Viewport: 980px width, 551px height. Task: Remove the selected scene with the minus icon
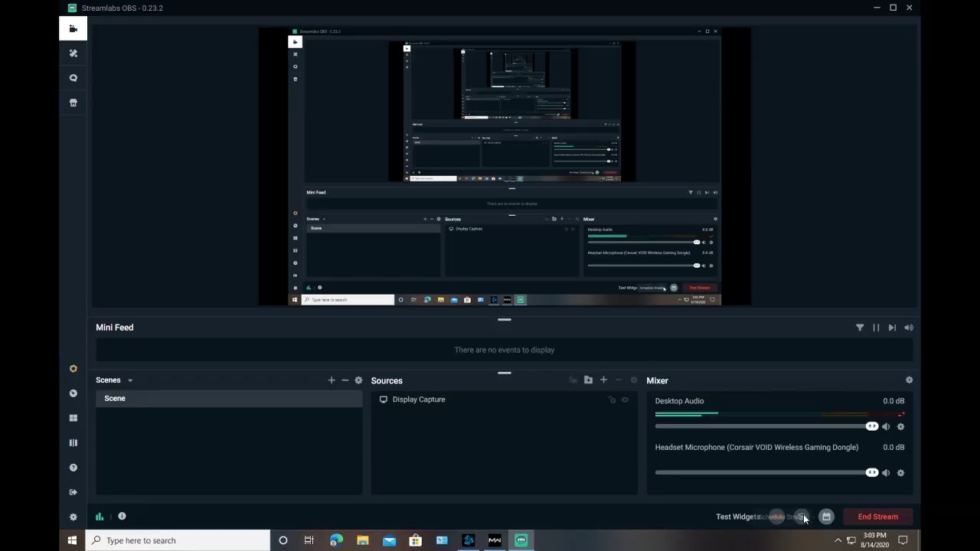click(345, 380)
